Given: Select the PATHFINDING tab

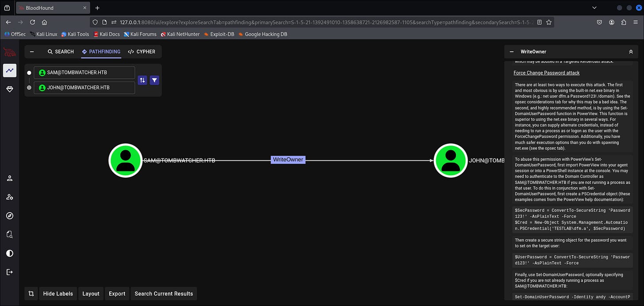Looking at the screenshot, I should click(x=101, y=52).
